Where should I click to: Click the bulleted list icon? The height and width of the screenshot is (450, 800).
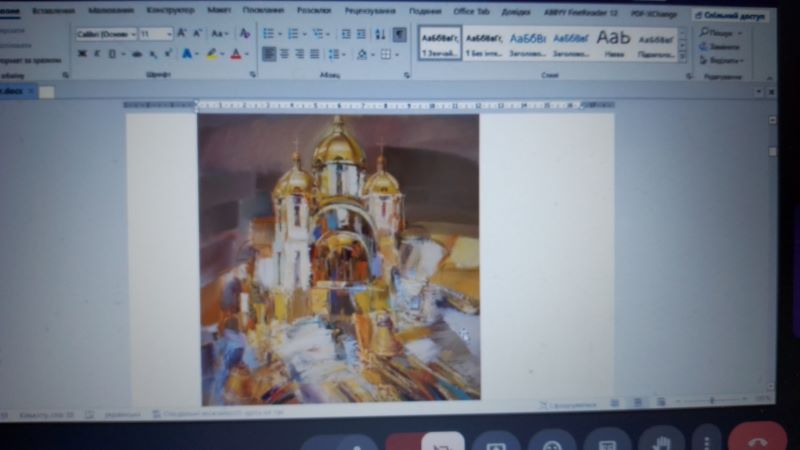click(x=269, y=34)
